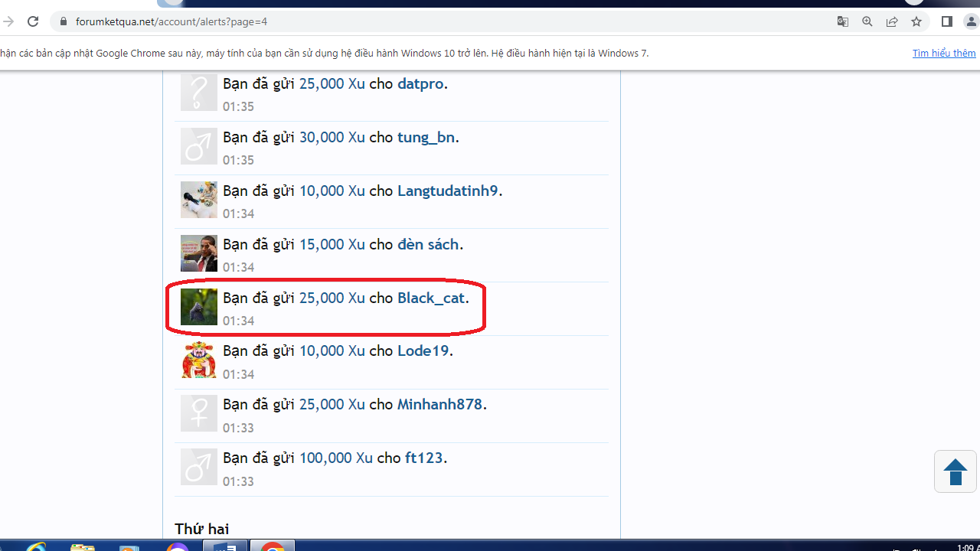Image resolution: width=980 pixels, height=551 pixels.
Task: Open the 'đèn sách' user link
Action: point(427,244)
